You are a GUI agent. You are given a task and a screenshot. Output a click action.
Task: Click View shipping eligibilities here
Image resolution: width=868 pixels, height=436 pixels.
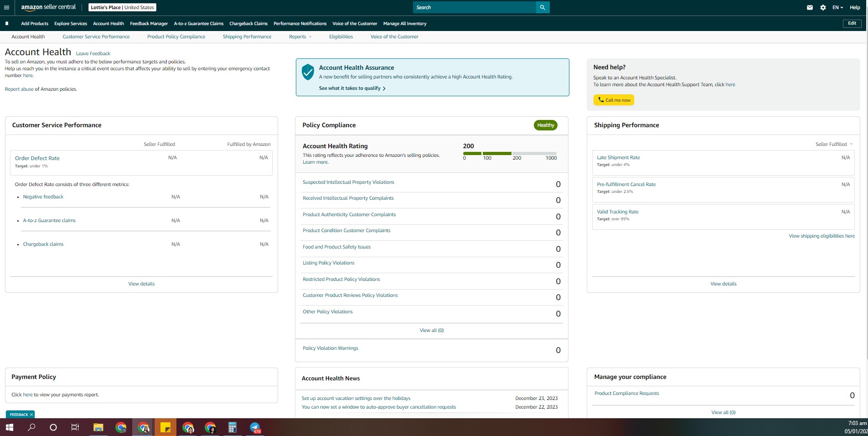[x=822, y=236]
